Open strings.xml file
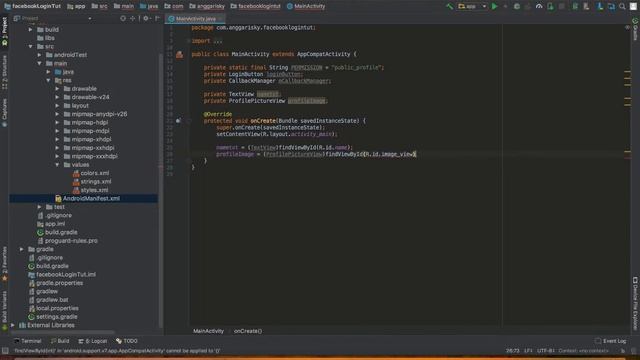This screenshot has height=360, width=640. click(92, 182)
